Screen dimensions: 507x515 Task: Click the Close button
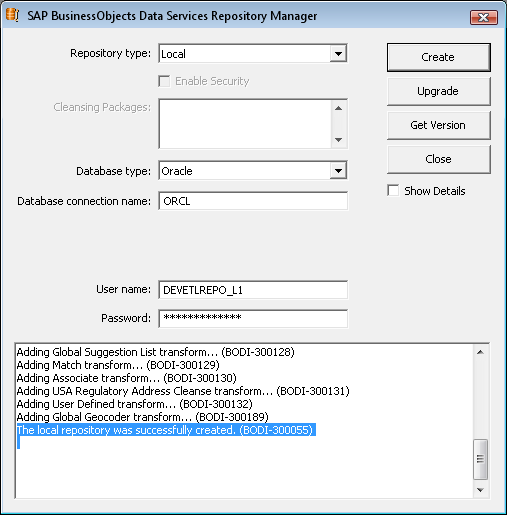439,159
